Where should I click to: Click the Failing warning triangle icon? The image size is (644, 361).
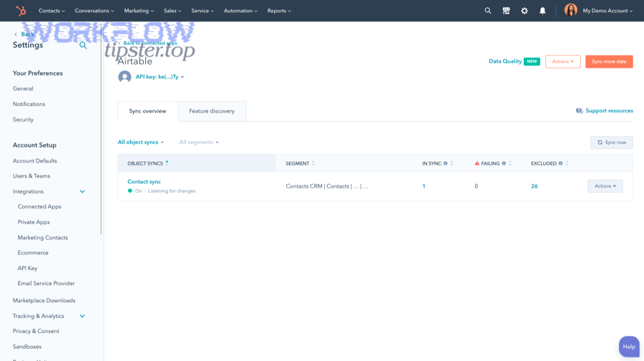(477, 163)
